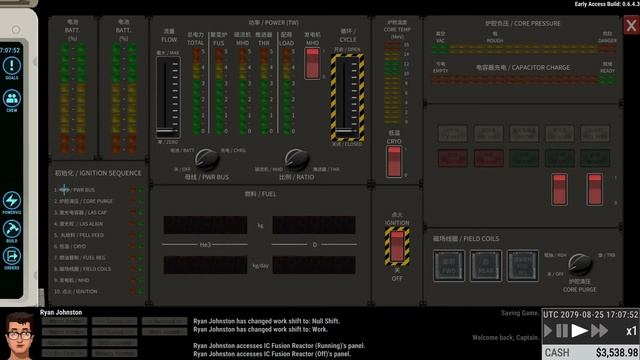
Task: Flip the left switch of the right-panel pair
Action: pyautogui.click(x=559, y=189)
